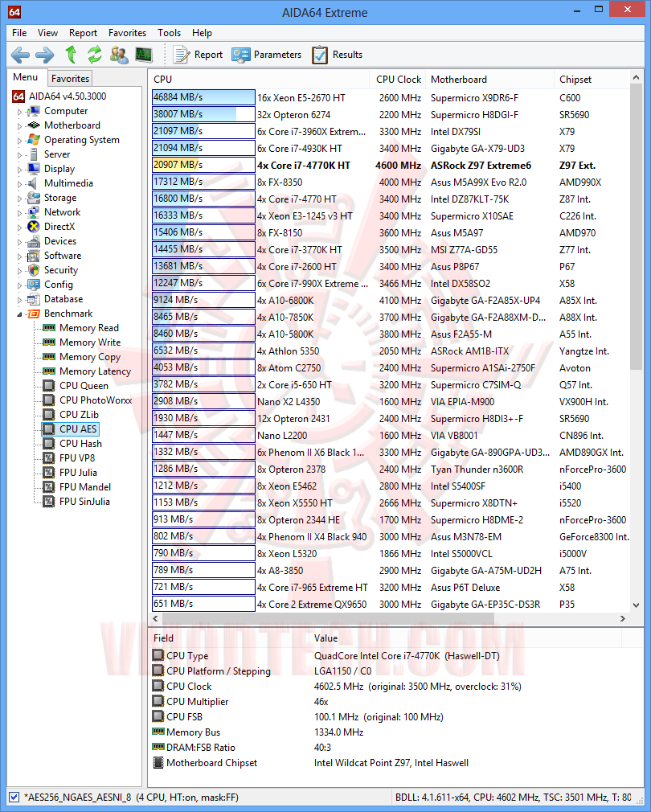
Task: Open the FPU VP8 benchmark
Action: tap(77, 459)
